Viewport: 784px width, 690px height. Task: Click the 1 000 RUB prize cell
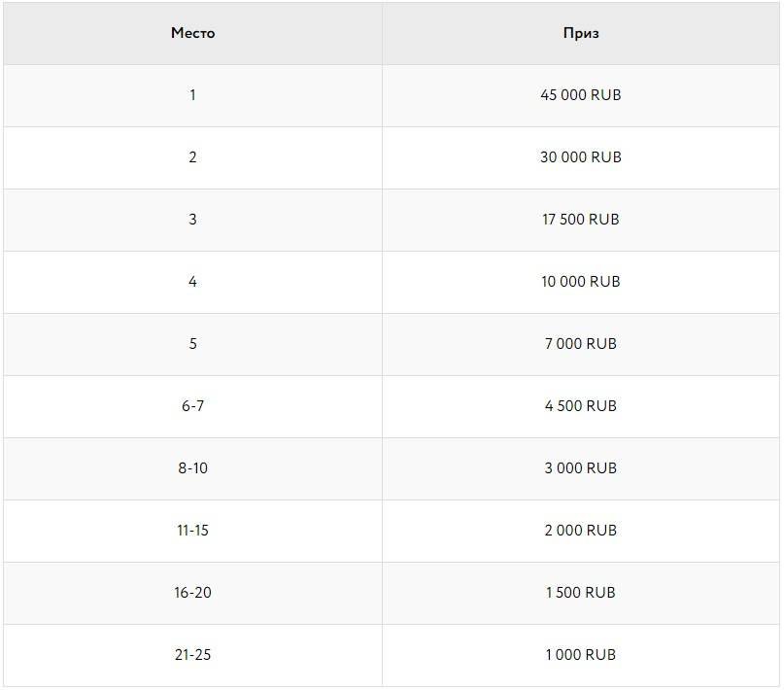(x=581, y=655)
